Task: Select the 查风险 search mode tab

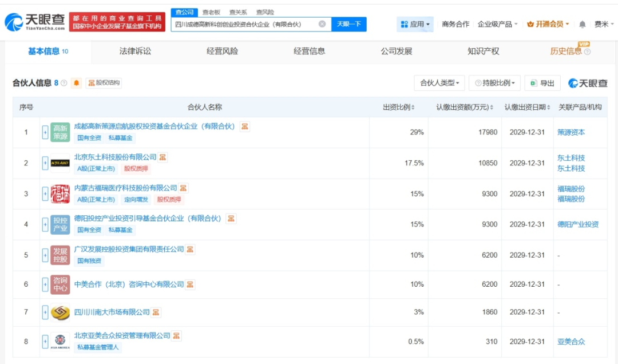Action: coord(265,12)
